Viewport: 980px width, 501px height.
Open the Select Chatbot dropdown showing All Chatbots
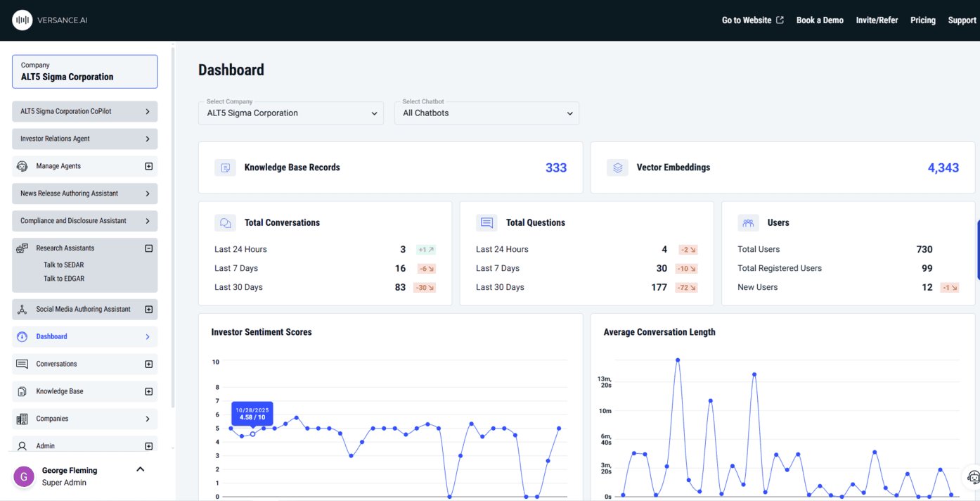click(486, 113)
